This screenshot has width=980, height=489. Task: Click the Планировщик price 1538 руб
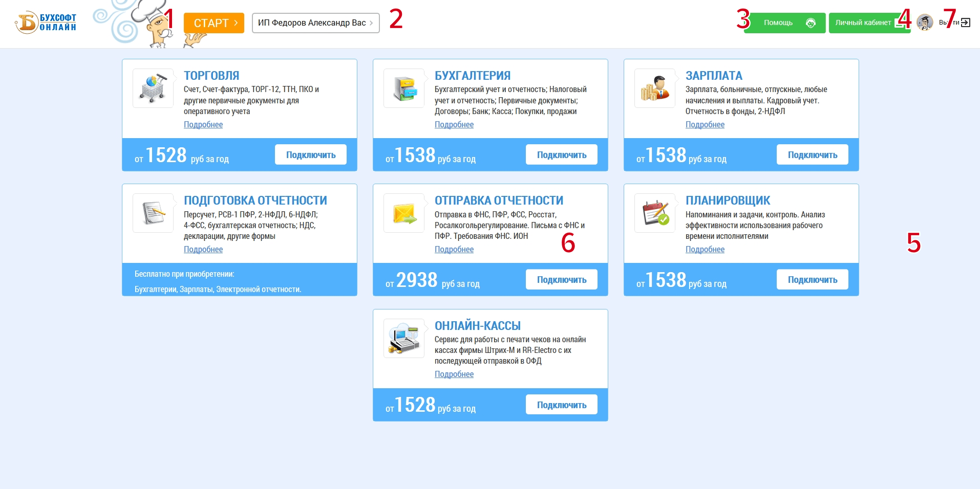coord(681,280)
